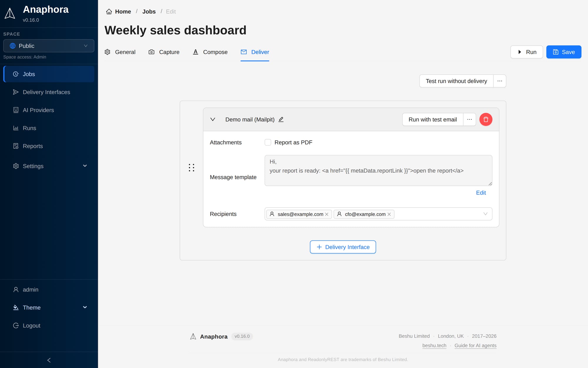Click the floppy disk icon in Save
This screenshot has width=588, height=368.
tap(556, 52)
